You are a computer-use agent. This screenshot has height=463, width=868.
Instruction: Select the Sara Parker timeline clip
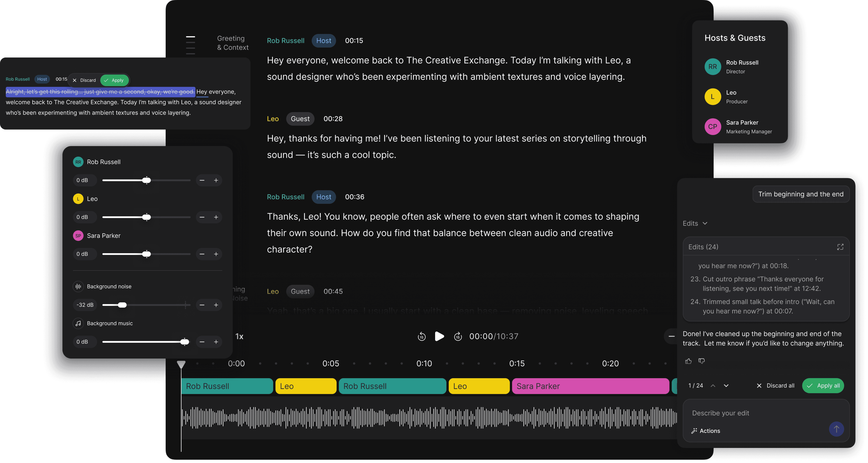pos(590,386)
